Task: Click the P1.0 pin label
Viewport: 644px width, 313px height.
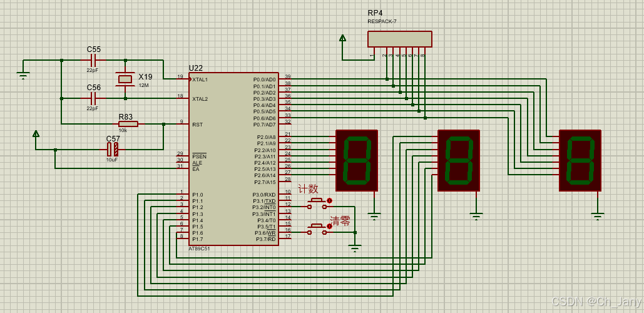Action: (198, 195)
